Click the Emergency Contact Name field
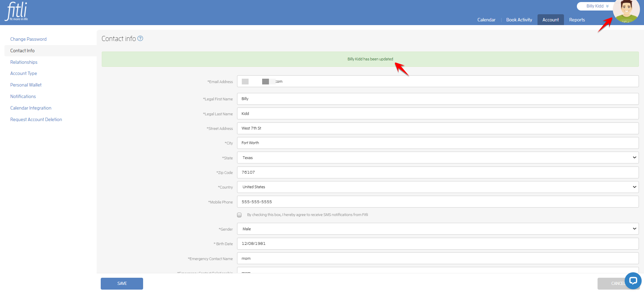The height and width of the screenshot is (293, 644). pos(438,258)
